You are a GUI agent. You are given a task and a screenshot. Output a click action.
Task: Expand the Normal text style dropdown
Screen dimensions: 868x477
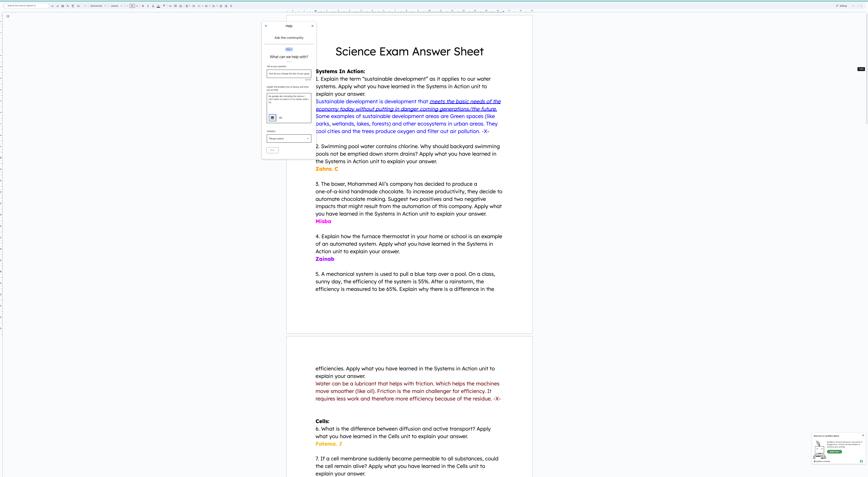coord(98,6)
